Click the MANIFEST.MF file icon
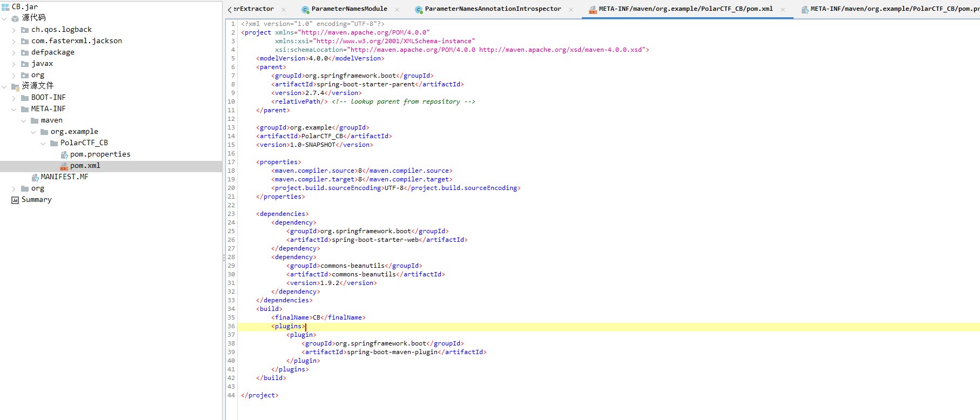Viewport: 980px width, 420px height. point(35,177)
